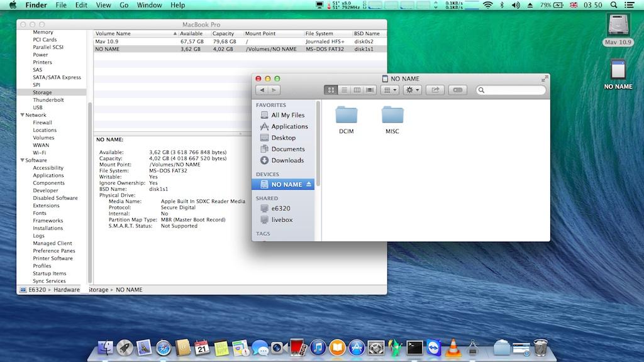Open the Arrange items dropdown
Viewport: 644px width, 362px height.
(391, 90)
